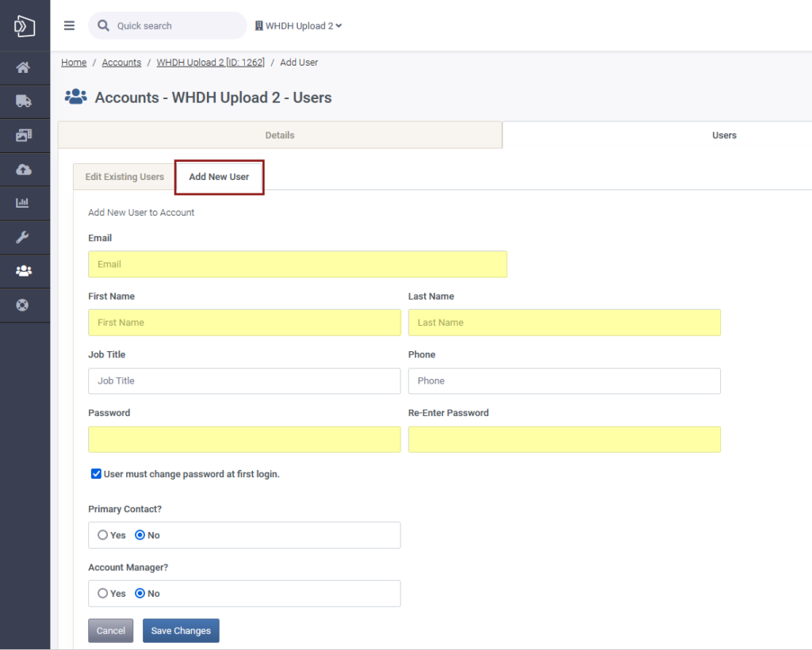
Task: Click the Cancel button
Action: 111,630
